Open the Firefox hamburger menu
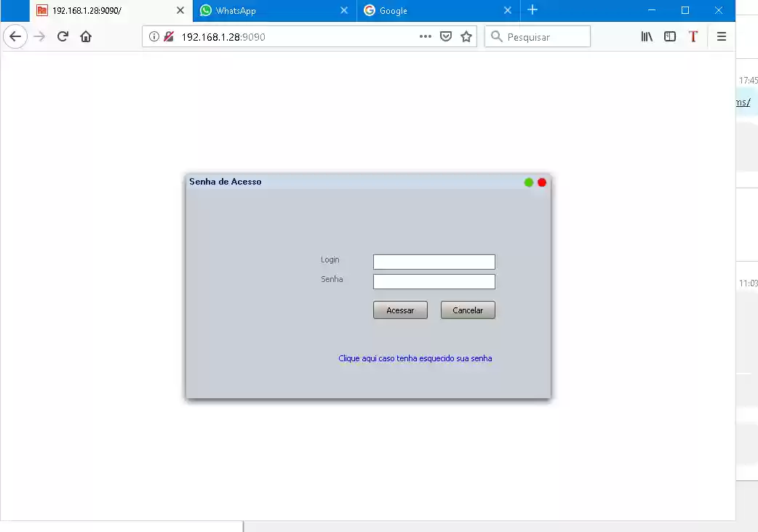This screenshot has width=758, height=532. coord(721,36)
